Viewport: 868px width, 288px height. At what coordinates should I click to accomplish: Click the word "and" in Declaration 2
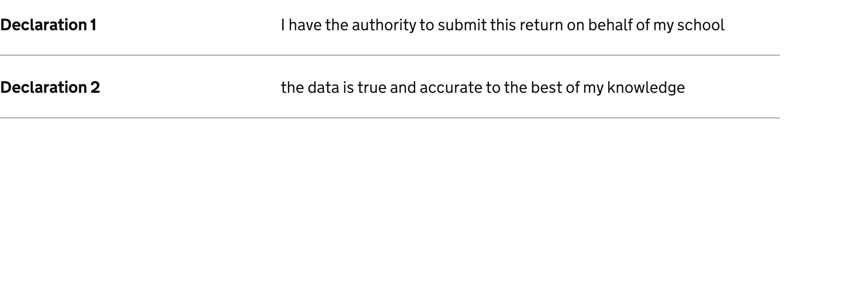point(403,88)
